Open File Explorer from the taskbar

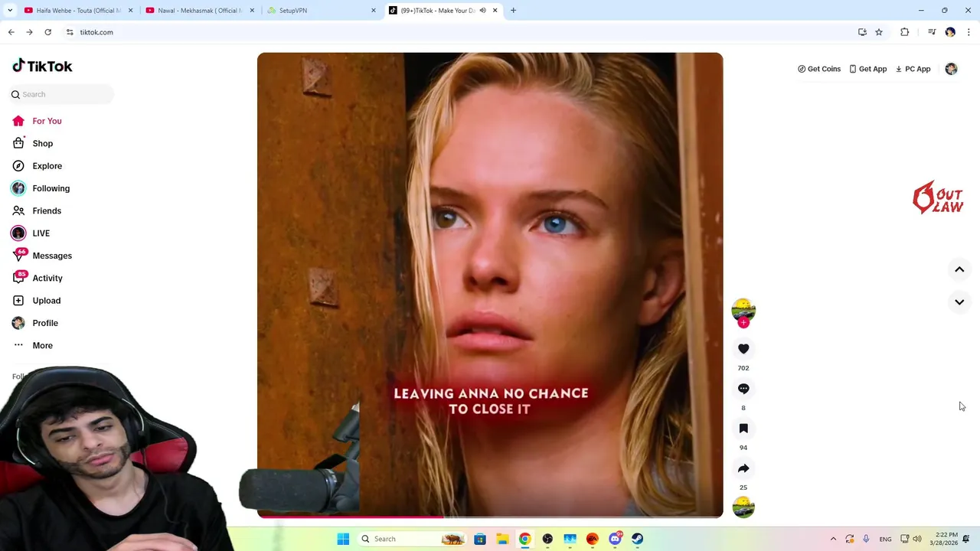click(x=502, y=539)
